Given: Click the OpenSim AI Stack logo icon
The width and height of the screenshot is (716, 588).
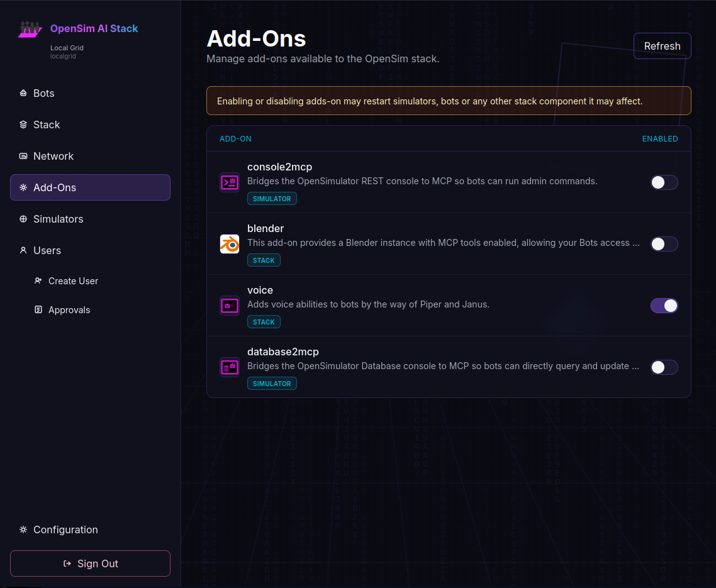Looking at the screenshot, I should 30,29.
